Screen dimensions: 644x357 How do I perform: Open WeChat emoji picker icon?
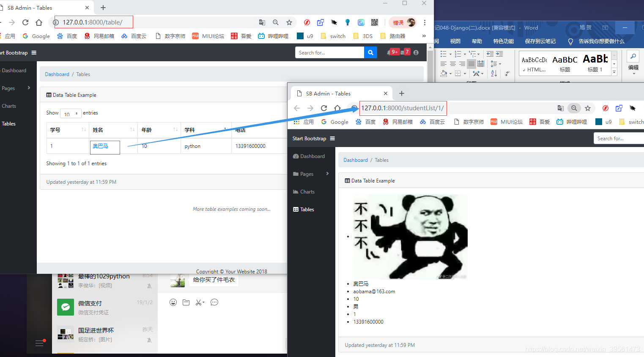click(x=173, y=302)
